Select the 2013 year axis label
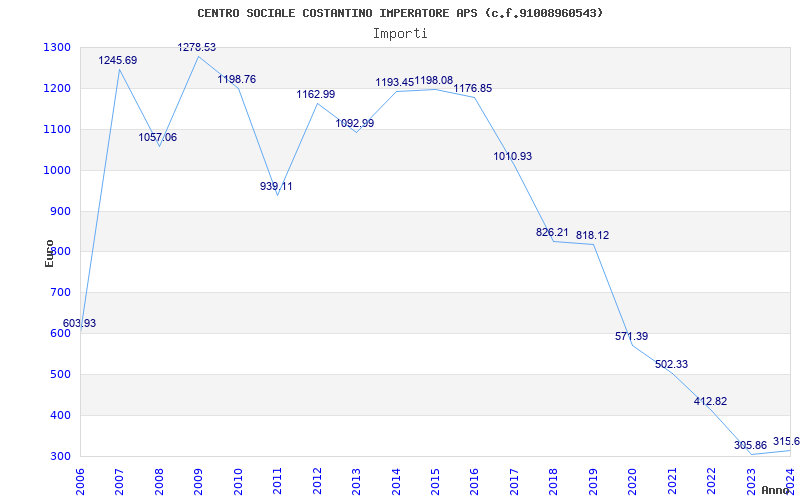This screenshot has height=500, width=800. [356, 481]
